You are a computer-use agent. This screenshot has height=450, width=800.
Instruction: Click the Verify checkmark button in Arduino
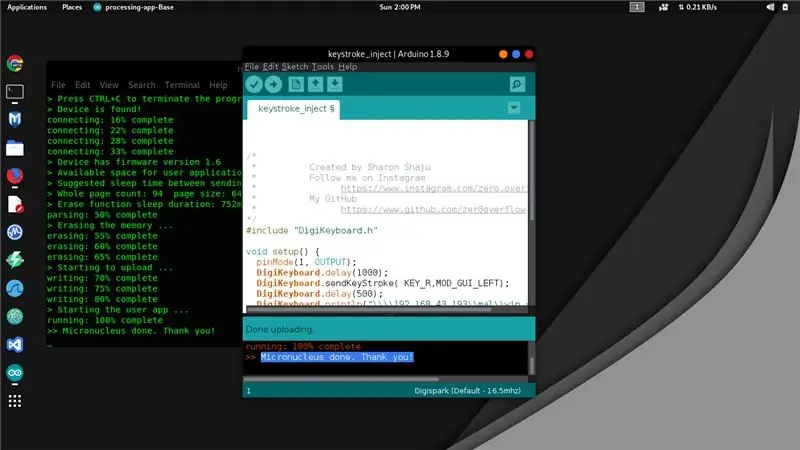(254, 85)
